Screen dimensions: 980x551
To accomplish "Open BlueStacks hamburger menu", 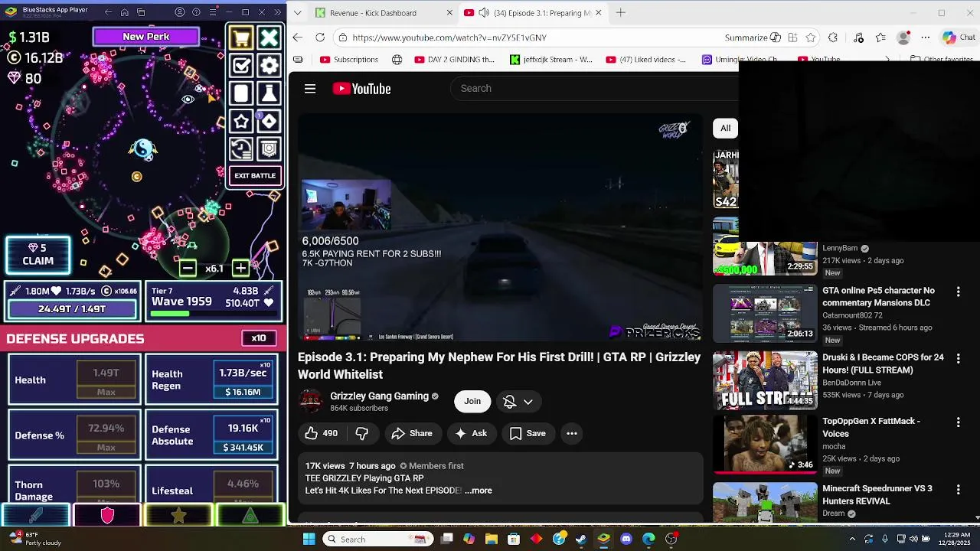I will [212, 12].
